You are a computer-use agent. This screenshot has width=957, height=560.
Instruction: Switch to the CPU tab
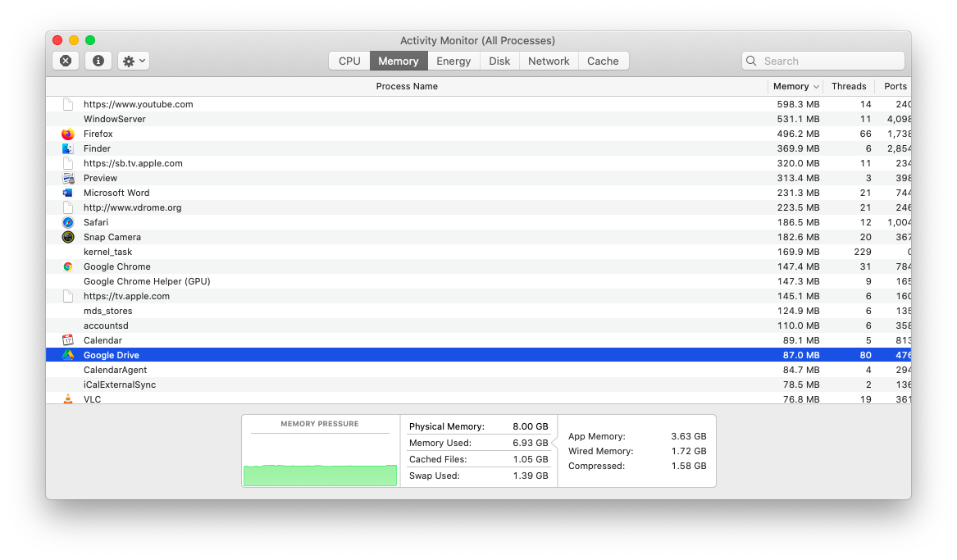349,61
